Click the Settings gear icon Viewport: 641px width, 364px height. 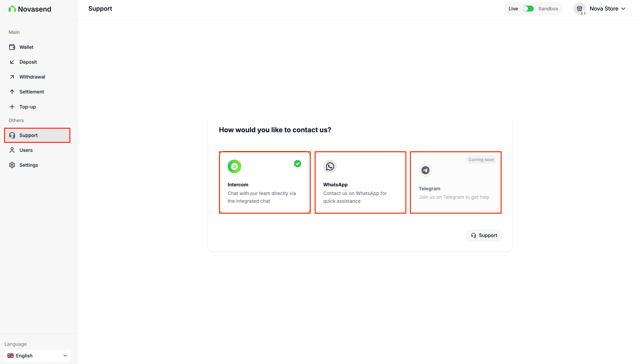tap(12, 165)
